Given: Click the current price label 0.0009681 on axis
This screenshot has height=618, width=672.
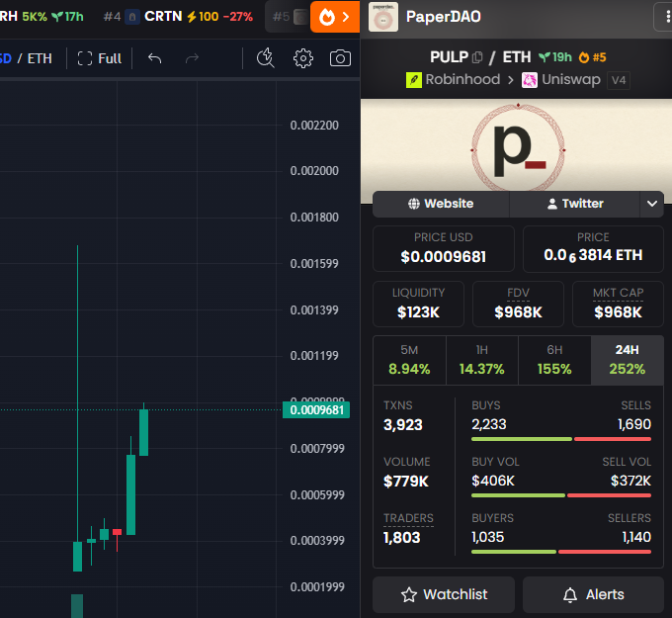Looking at the screenshot, I should coord(316,410).
